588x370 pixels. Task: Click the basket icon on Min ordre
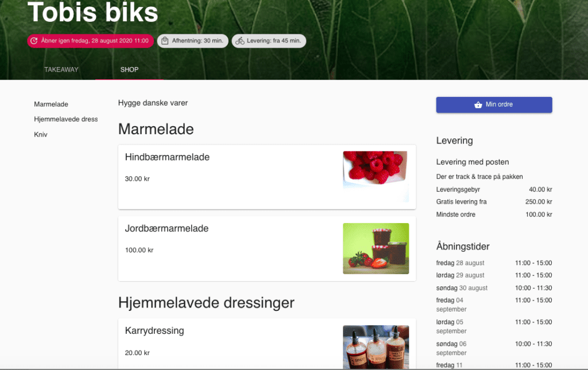[478, 105]
